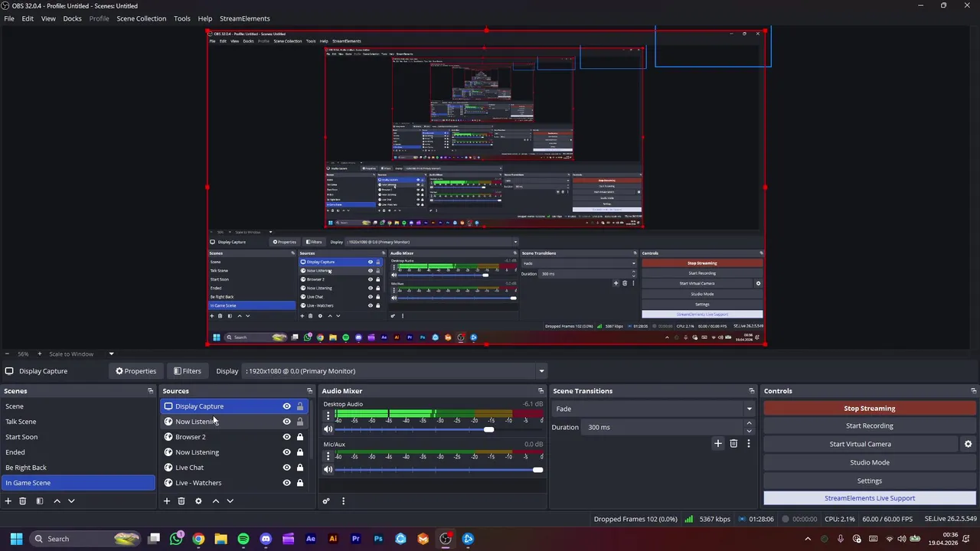This screenshot has width=980, height=551.
Task: Mute Mic/Aux speaker icon
Action: pos(328,470)
